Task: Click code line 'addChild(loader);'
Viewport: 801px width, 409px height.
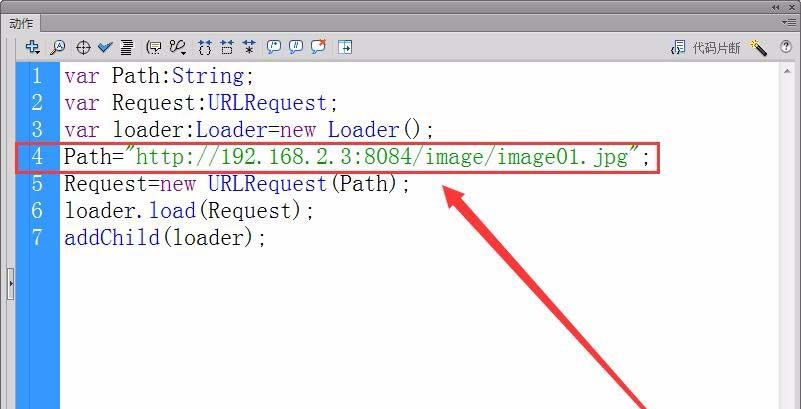Action: 165,238
